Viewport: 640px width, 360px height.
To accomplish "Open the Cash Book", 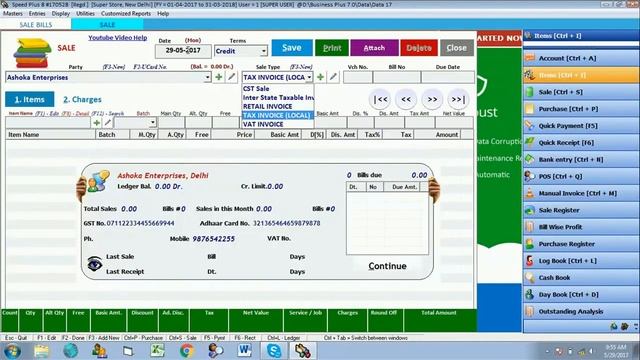I will click(x=581, y=278).
